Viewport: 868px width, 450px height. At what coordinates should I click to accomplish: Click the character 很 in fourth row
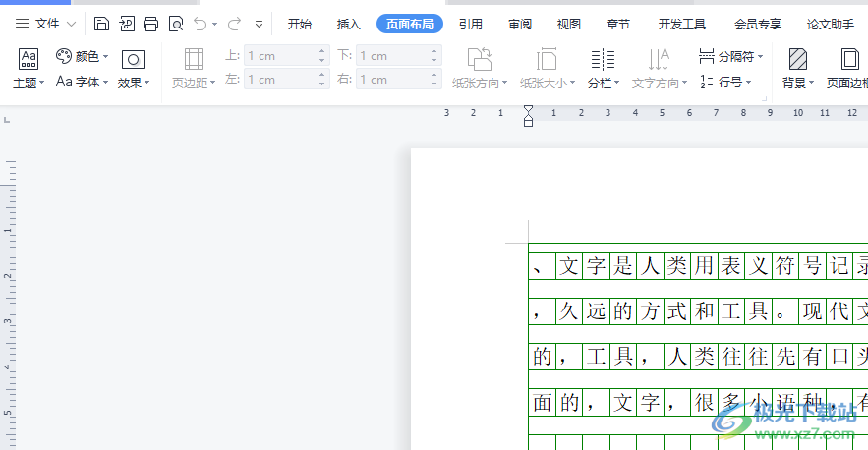[x=704, y=402]
